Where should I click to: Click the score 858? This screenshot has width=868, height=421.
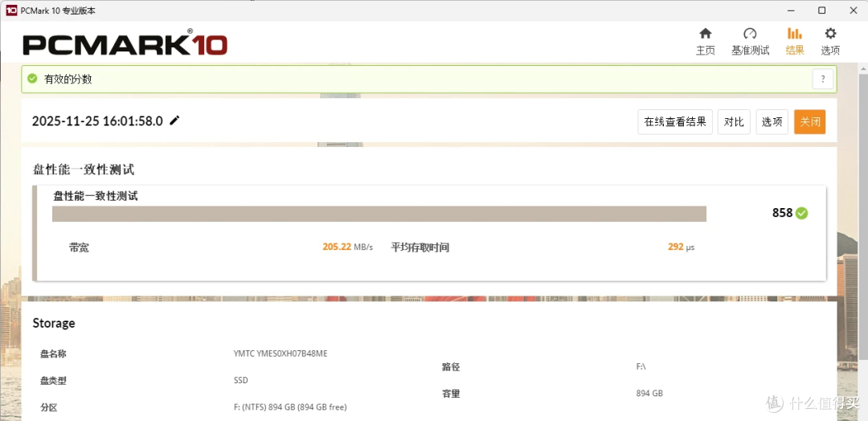click(x=782, y=213)
